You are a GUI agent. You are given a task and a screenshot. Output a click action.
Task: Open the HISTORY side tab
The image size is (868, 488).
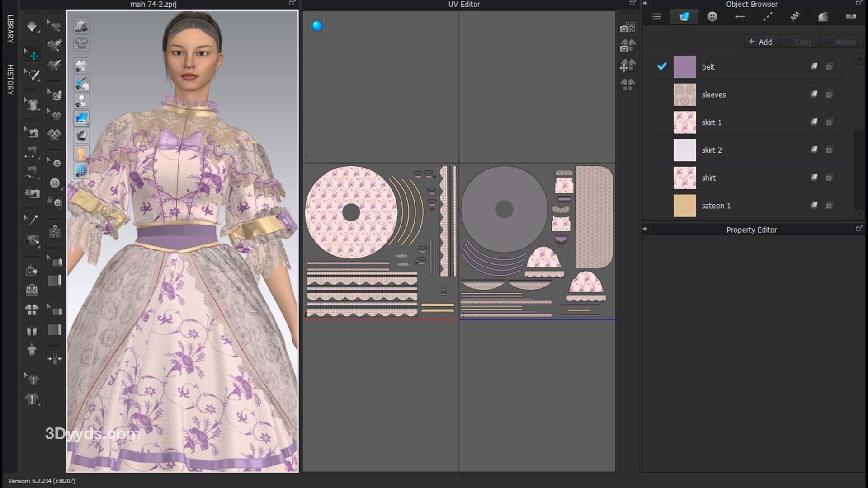[10, 79]
